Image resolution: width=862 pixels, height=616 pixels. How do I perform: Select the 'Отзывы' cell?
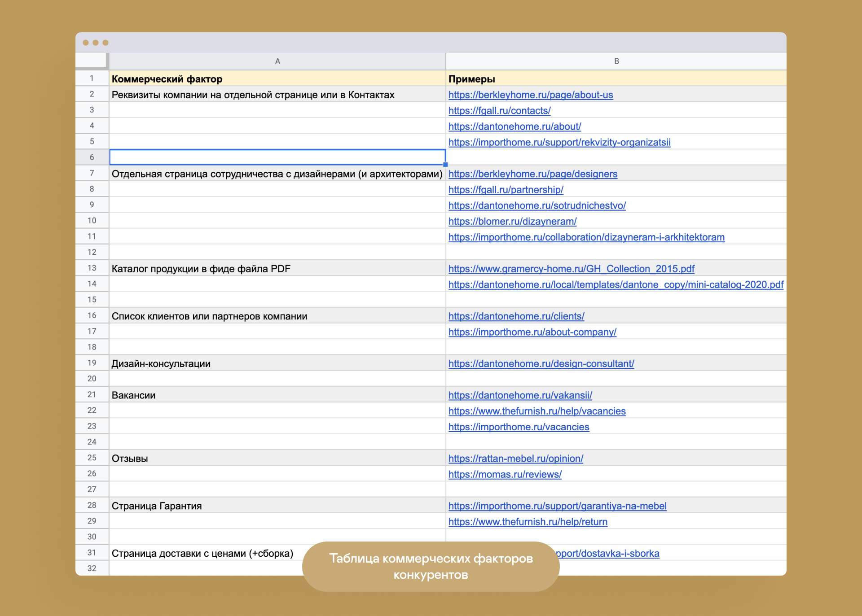pos(277,459)
